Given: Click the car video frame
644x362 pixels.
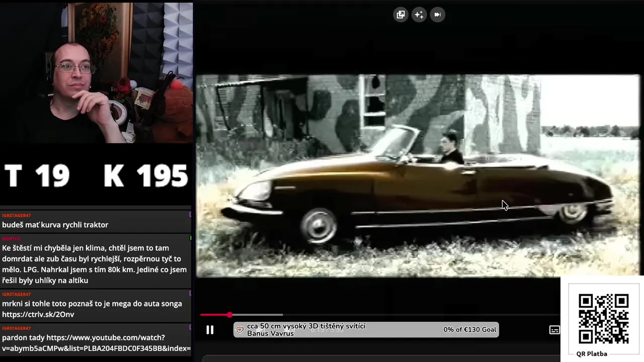Looking at the screenshot, I should 418,176.
